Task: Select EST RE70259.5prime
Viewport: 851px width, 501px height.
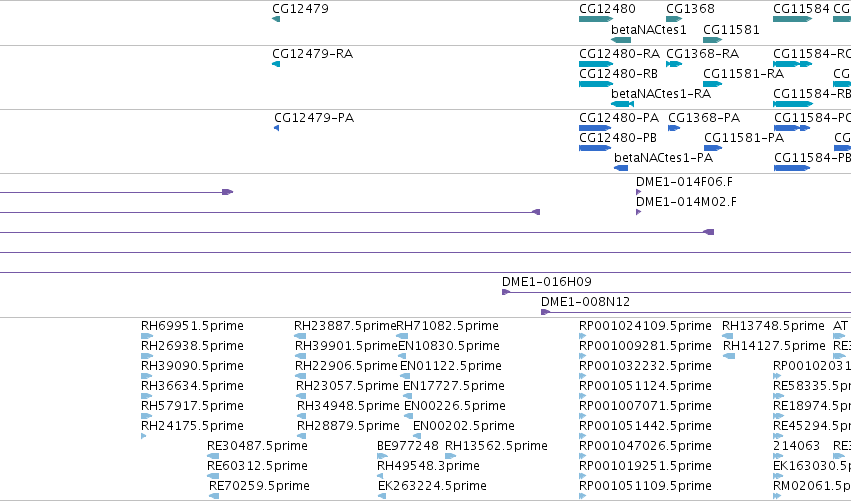Action: (x=259, y=486)
